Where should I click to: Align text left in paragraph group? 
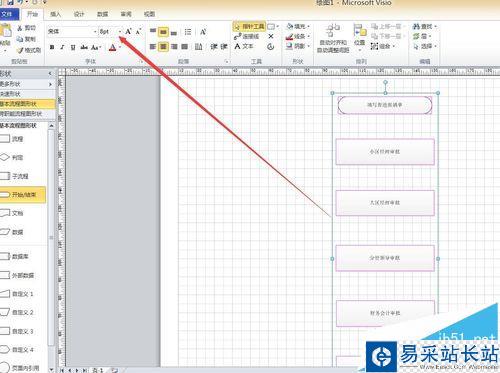(153, 47)
